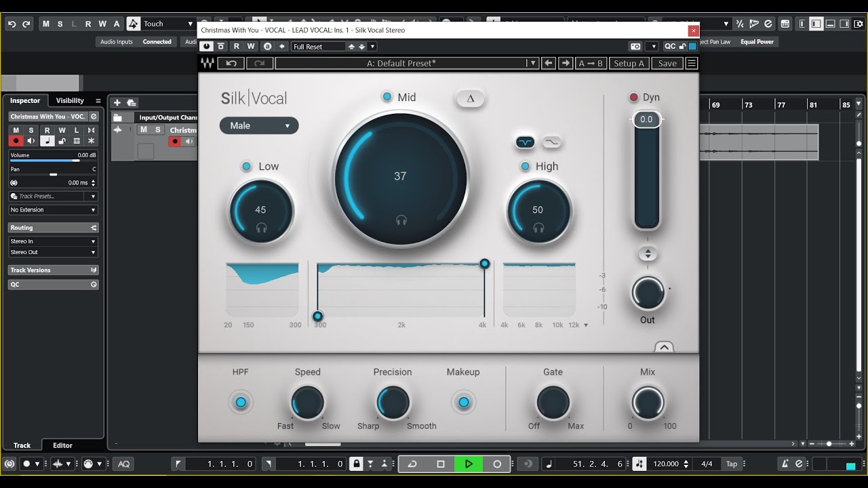The width and height of the screenshot is (868, 488).
Task: Open the Stereo Out routing dropdown
Action: 54,252
